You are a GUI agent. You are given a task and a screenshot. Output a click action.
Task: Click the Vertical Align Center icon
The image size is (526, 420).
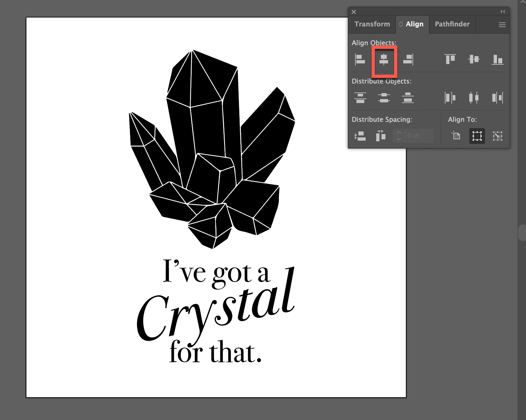[x=474, y=59]
